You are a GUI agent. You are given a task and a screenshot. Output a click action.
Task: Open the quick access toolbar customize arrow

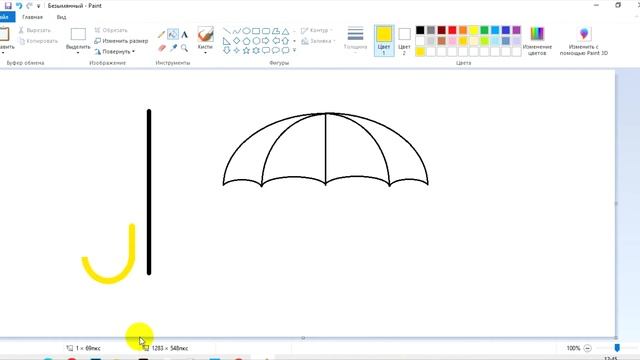(38, 6)
